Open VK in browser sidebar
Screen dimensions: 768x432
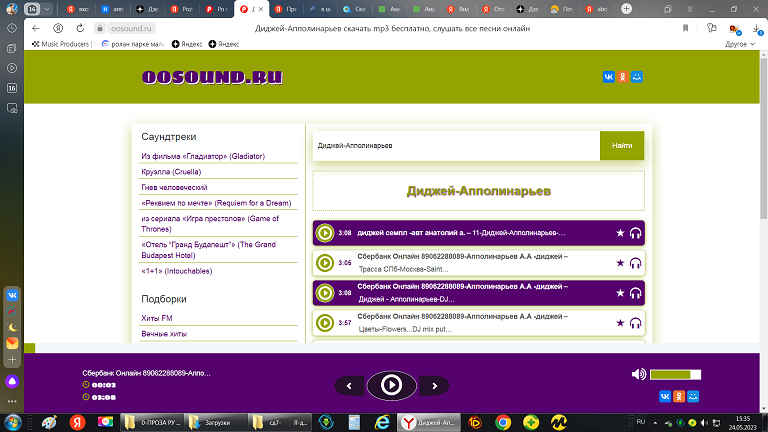(12, 295)
